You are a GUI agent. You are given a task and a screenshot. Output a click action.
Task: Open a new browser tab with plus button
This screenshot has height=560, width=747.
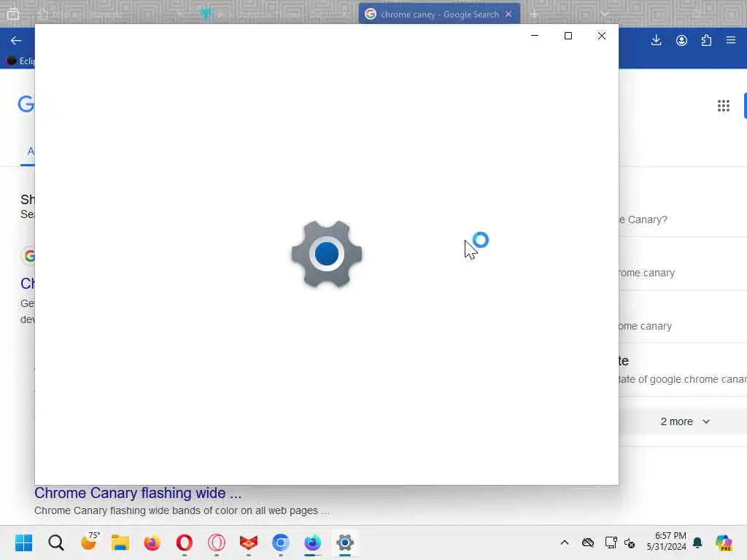pos(534,15)
